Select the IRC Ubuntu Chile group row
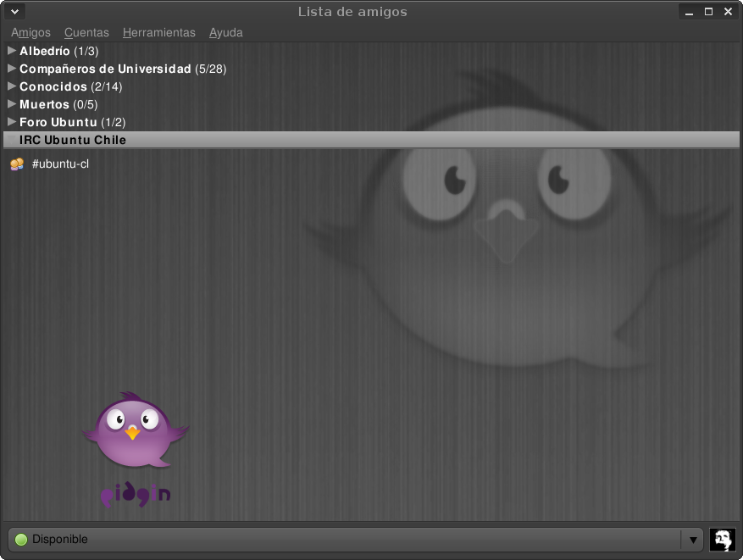 (371, 140)
